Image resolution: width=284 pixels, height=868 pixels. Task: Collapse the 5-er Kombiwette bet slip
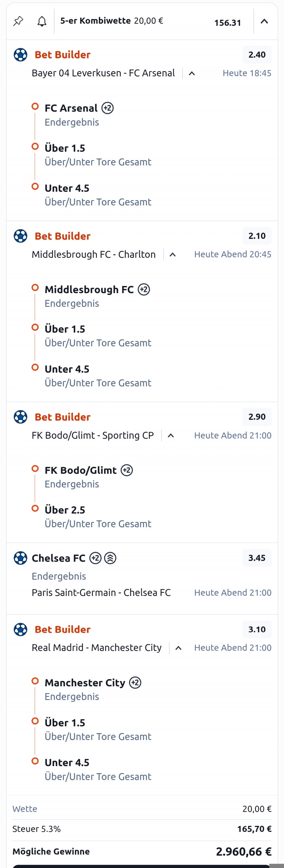pyautogui.click(x=264, y=22)
